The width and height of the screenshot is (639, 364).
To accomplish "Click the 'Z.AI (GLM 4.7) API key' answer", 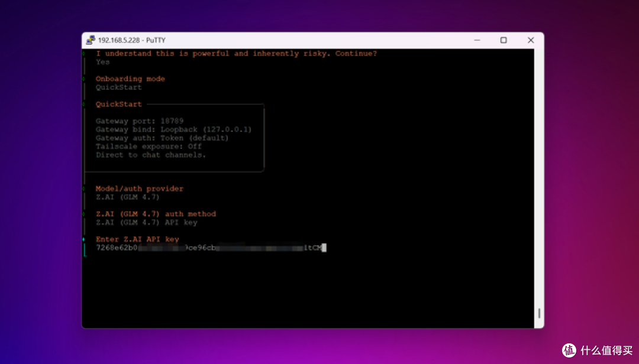I will (146, 222).
